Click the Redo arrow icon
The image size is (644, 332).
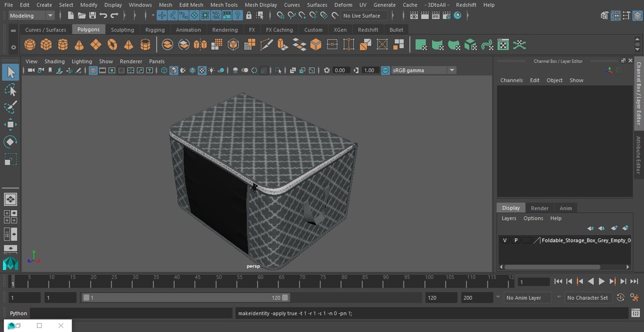(x=114, y=15)
